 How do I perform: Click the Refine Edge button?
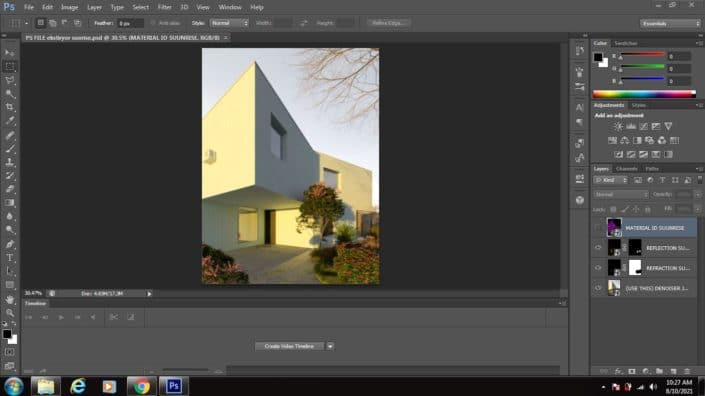click(x=388, y=23)
